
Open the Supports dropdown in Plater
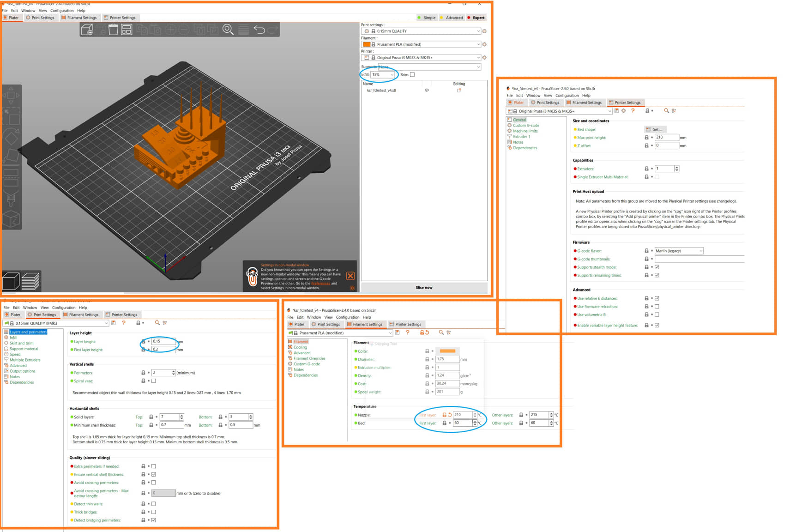point(429,67)
